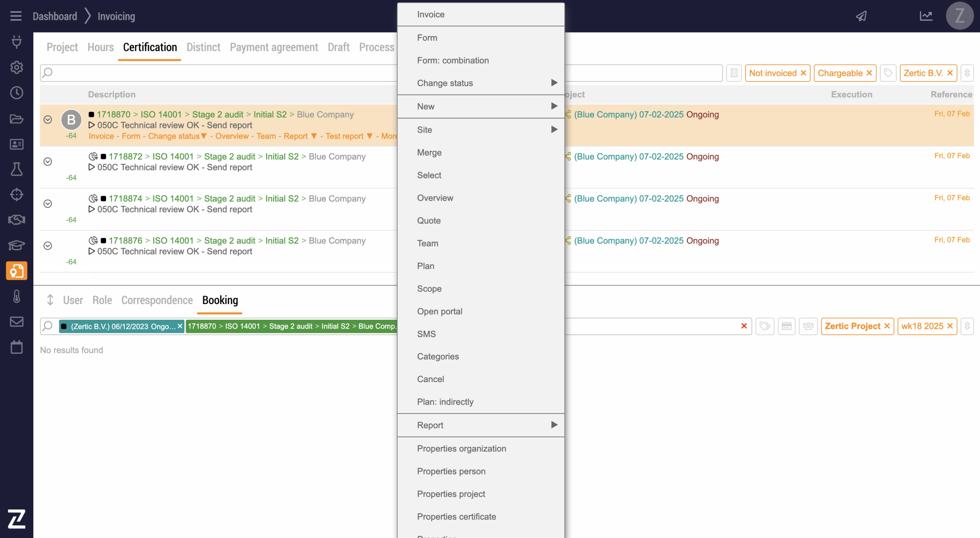The width and height of the screenshot is (980, 538).
Task: Click the handshake icon in sidebar
Action: [16, 220]
